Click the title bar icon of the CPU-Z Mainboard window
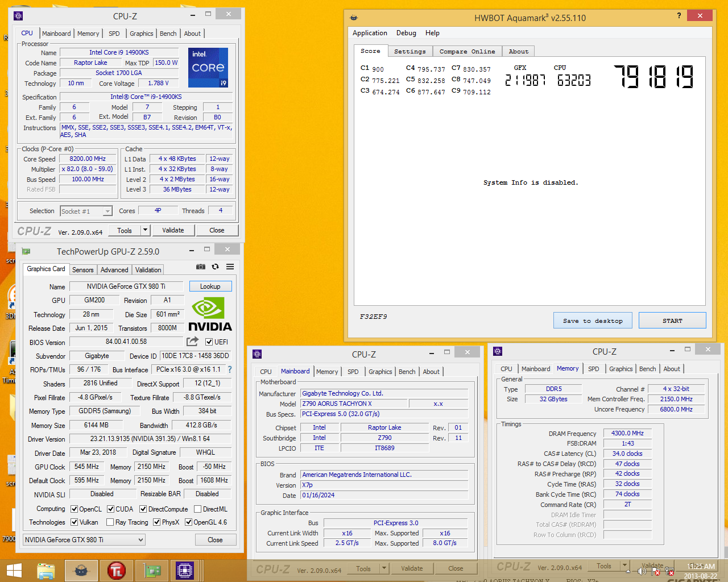 click(x=257, y=354)
